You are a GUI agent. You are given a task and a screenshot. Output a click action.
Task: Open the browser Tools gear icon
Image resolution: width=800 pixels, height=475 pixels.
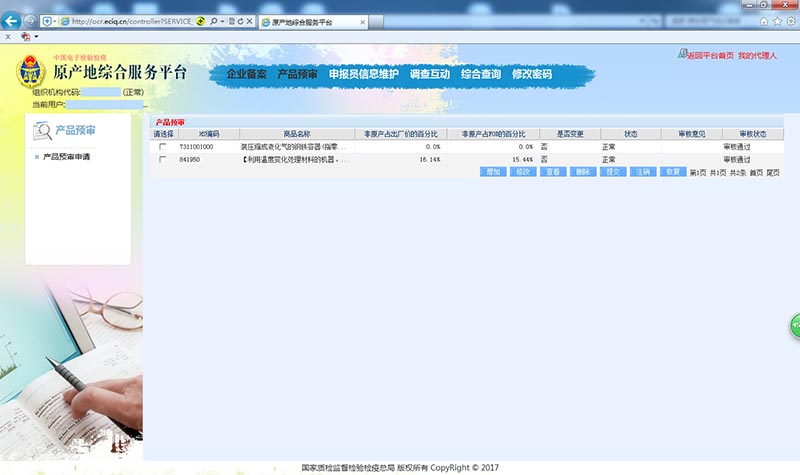click(x=790, y=21)
